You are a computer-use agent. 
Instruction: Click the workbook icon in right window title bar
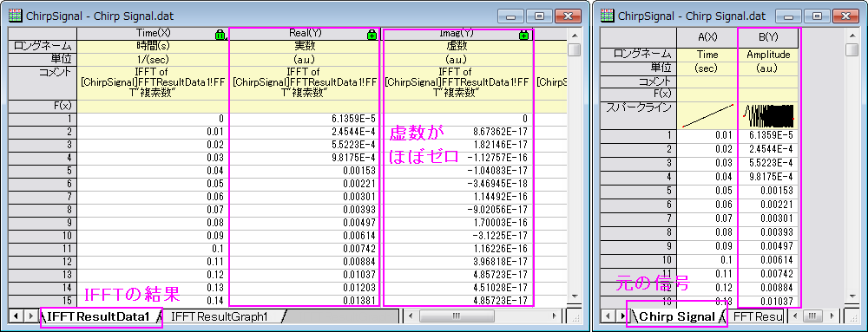(x=608, y=16)
